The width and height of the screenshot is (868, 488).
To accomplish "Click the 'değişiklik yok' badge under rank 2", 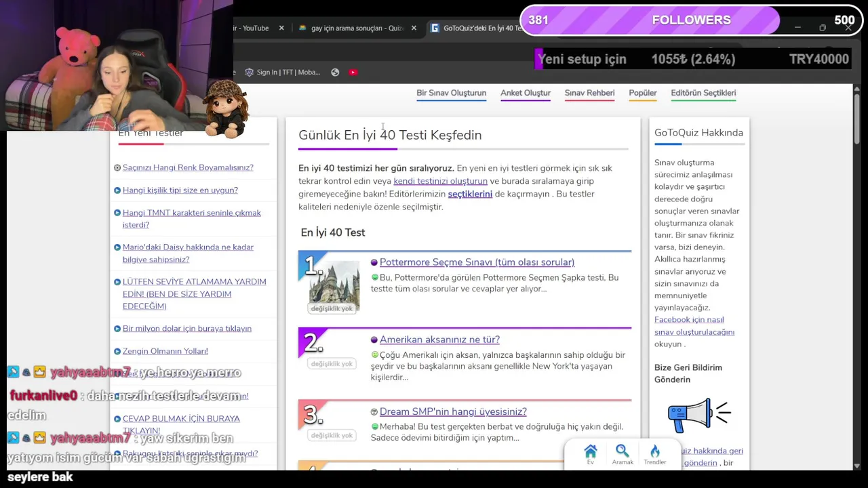I will [x=332, y=364].
